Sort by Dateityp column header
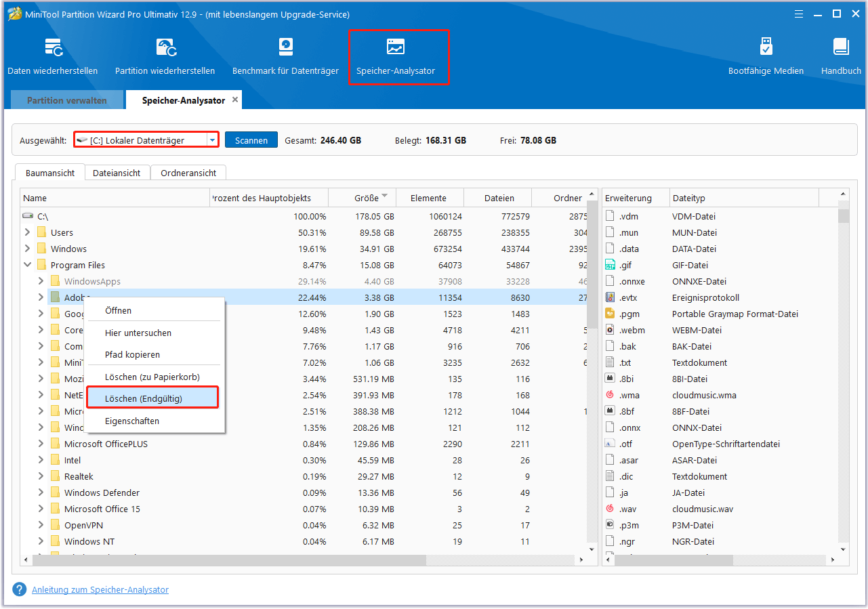 click(744, 198)
